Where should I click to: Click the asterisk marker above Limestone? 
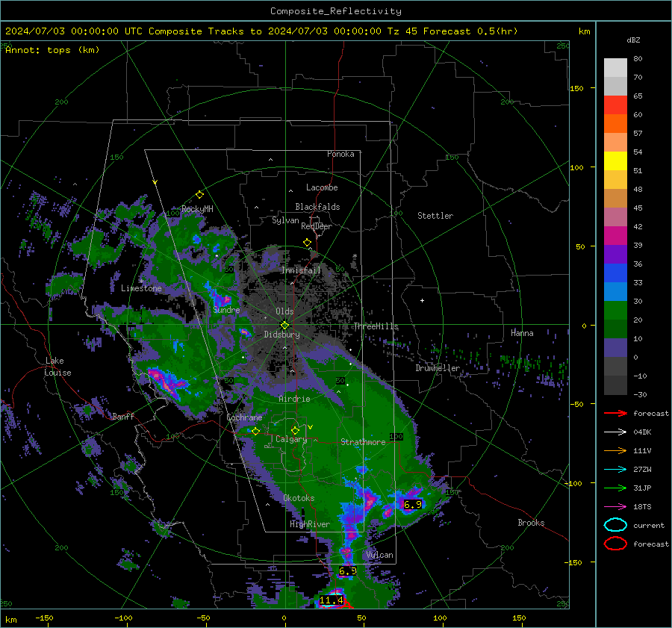click(x=141, y=282)
